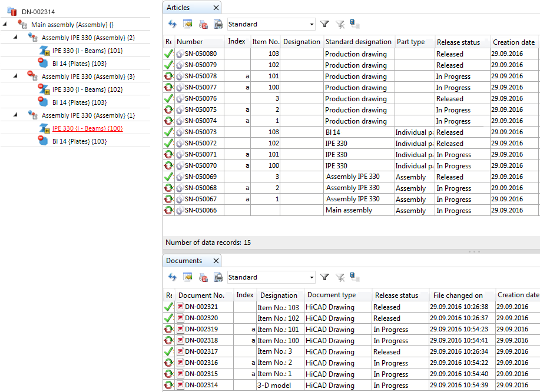
Task: Click the red IPE 330 {100} link
Action: (87, 128)
